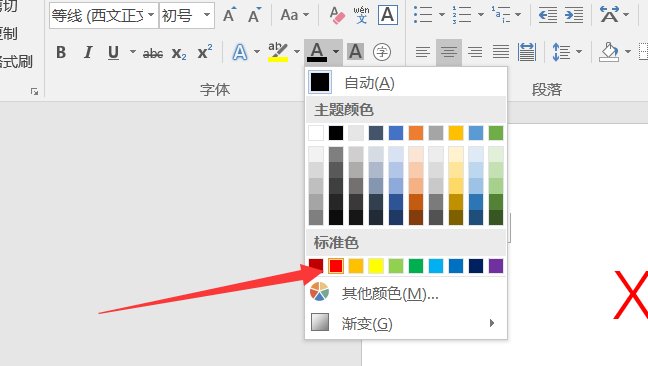Choose standard light green swatch
This screenshot has width=648, height=366.
(x=396, y=266)
